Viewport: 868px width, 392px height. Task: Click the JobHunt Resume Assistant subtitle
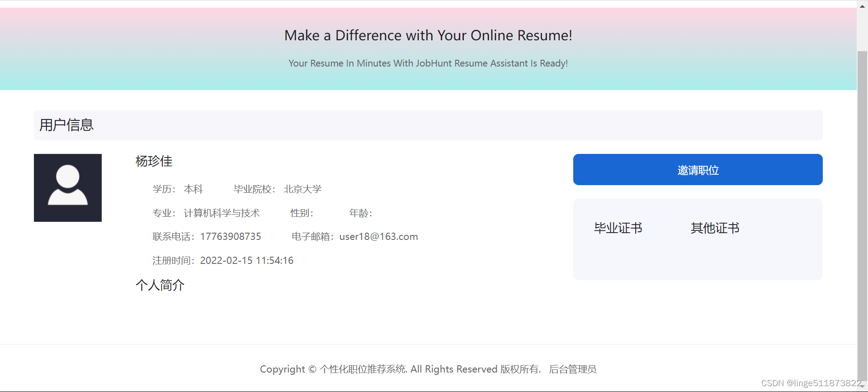[x=428, y=63]
